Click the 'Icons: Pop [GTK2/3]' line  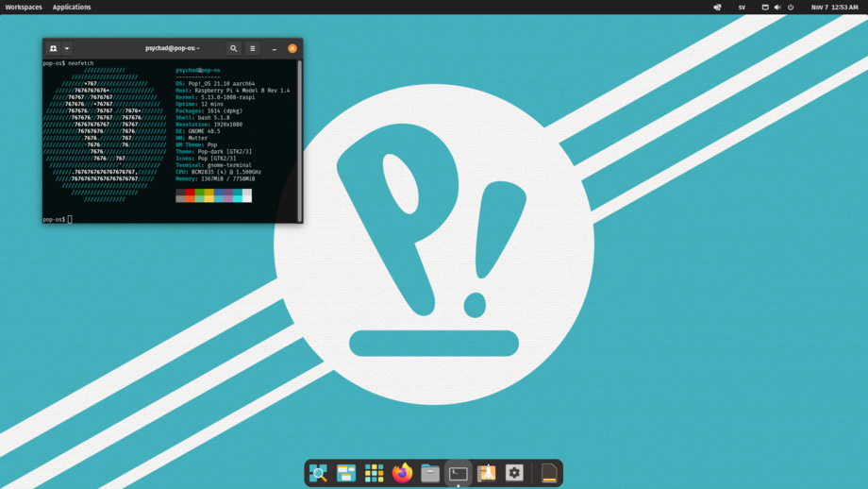[206, 159]
